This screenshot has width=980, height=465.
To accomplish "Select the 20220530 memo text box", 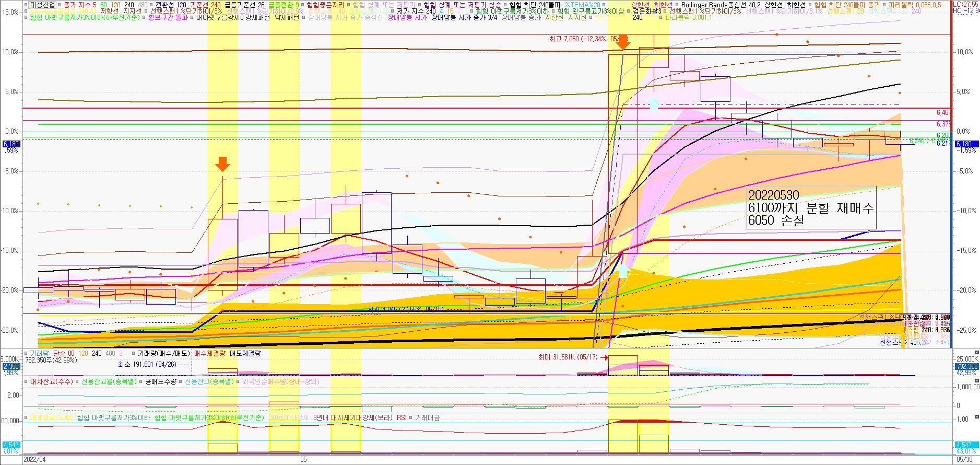I will 811,208.
